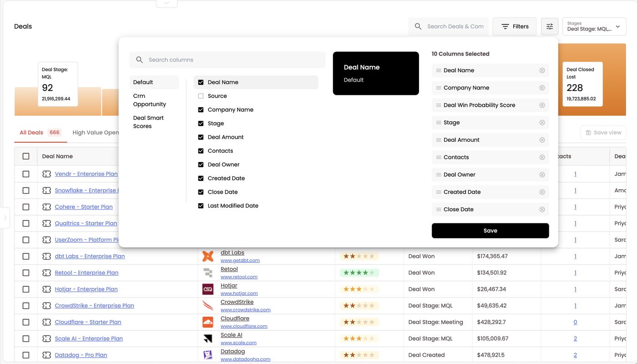The image size is (637, 364).
Task: Toggle the Last Modified Date checkbox
Action: (x=201, y=206)
